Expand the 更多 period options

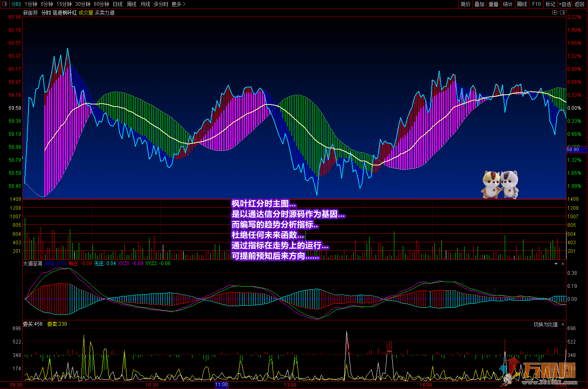pos(178,4)
